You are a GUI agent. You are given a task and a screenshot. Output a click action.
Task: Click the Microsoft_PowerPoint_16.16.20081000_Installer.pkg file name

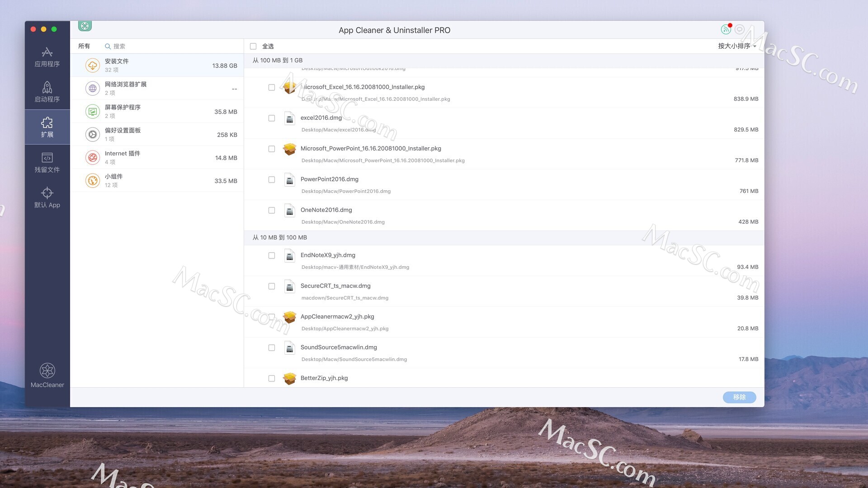click(371, 149)
